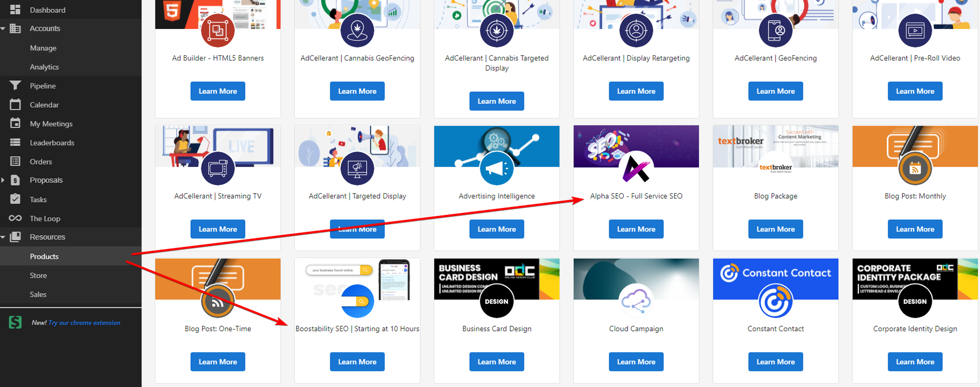Click the green chrome extension logo
The image size is (980, 387).
15,322
